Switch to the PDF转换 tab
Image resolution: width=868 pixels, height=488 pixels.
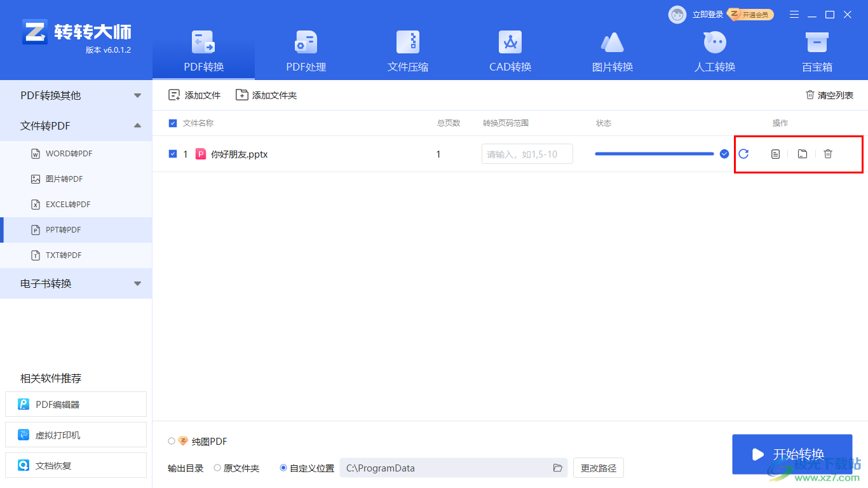pos(203,51)
